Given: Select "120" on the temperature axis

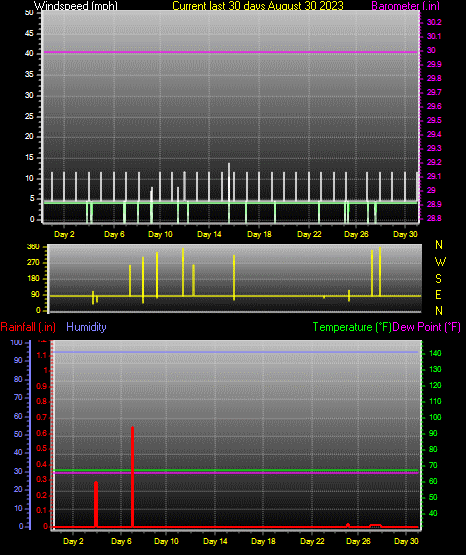Looking at the screenshot, I should click(435, 385).
